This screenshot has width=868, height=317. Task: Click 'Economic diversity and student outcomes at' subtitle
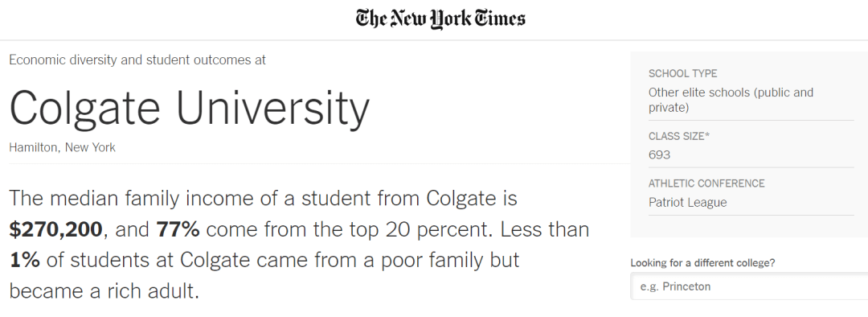[137, 60]
